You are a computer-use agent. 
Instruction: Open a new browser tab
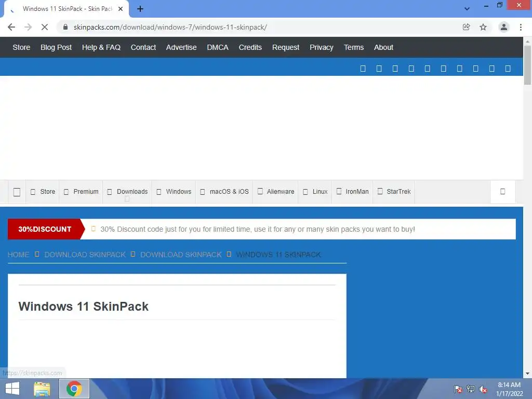[140, 9]
